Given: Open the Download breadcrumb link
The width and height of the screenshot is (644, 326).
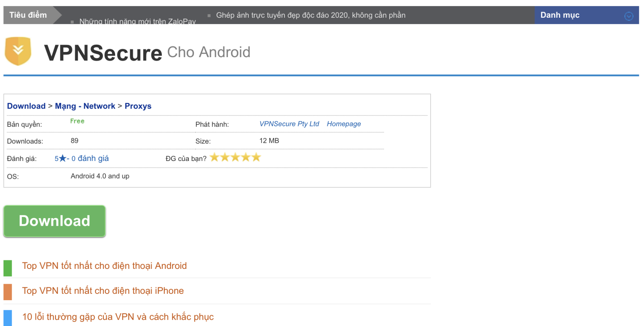Looking at the screenshot, I should pyautogui.click(x=26, y=106).
